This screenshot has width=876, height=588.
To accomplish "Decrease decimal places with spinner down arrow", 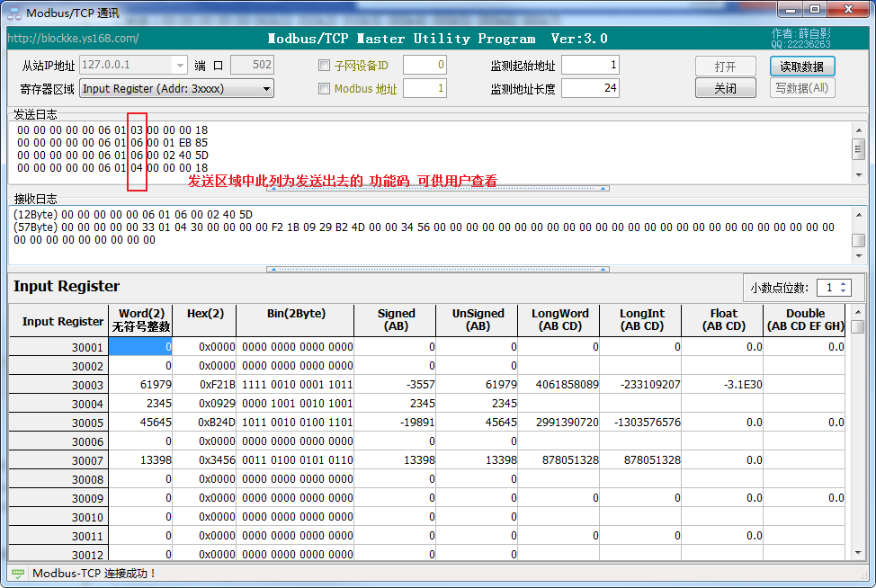I will [843, 291].
